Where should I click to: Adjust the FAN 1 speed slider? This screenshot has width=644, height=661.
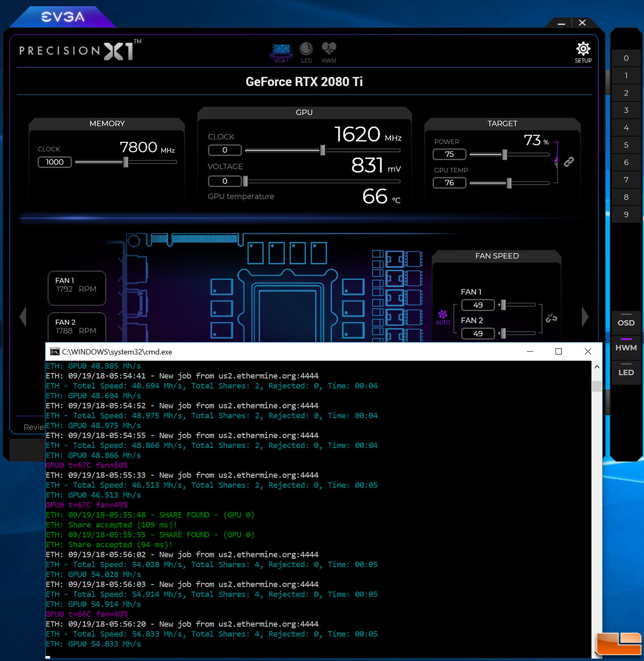pos(503,305)
